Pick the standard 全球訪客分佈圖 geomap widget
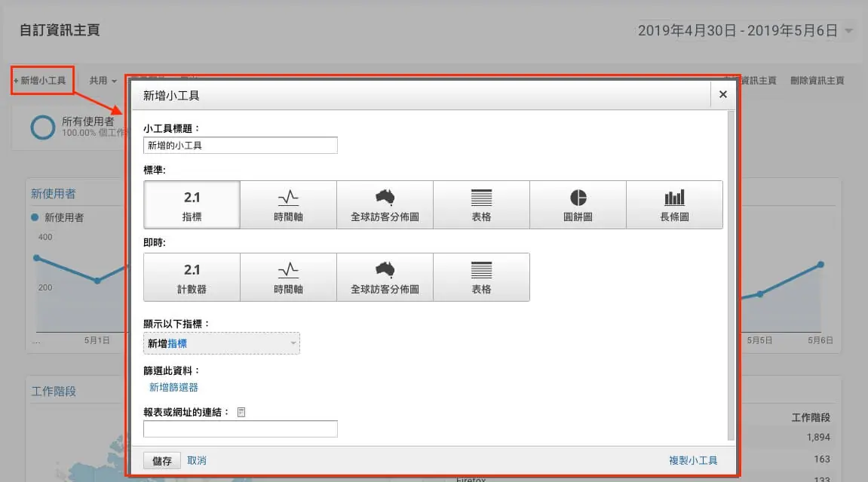The image size is (868, 482). pos(385,204)
